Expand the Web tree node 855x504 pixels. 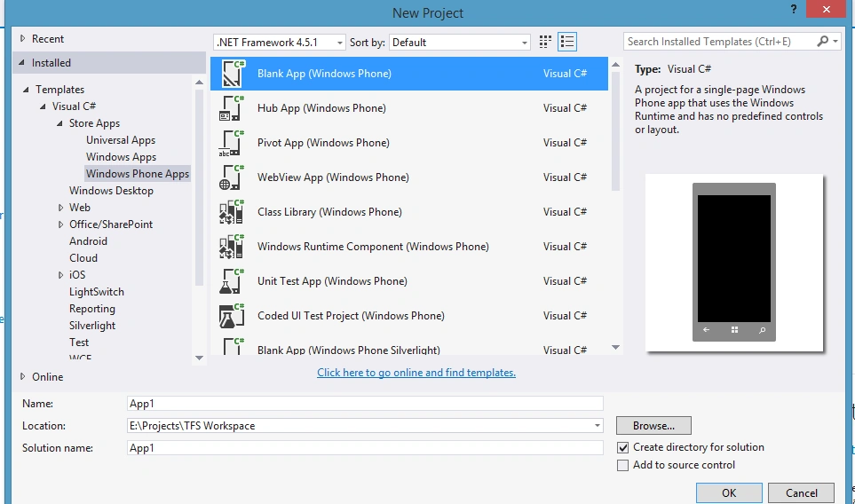[60, 208]
